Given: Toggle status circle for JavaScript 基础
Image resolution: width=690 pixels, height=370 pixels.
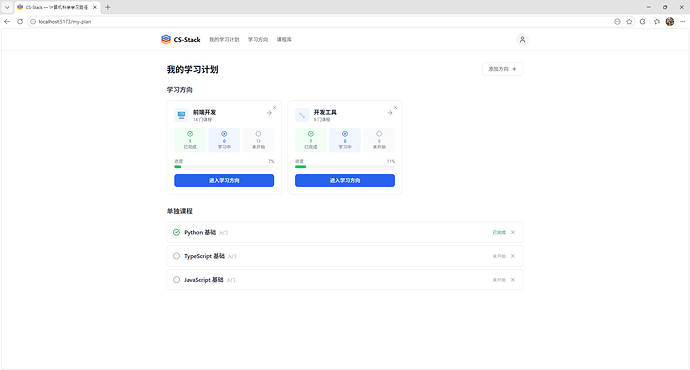Looking at the screenshot, I should coord(176,280).
